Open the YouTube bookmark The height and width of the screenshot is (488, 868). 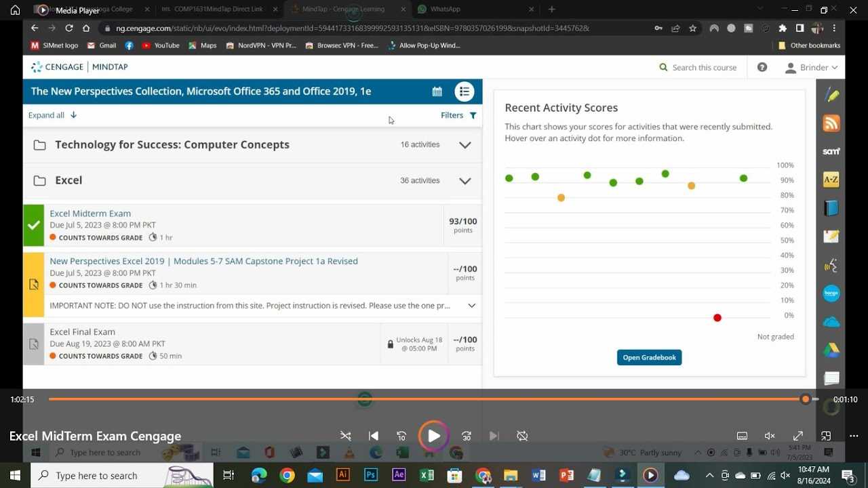coord(161,45)
